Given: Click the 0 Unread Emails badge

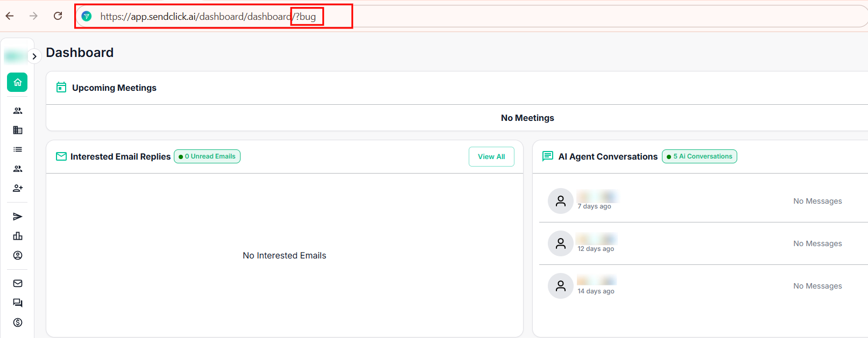Looking at the screenshot, I should (207, 156).
